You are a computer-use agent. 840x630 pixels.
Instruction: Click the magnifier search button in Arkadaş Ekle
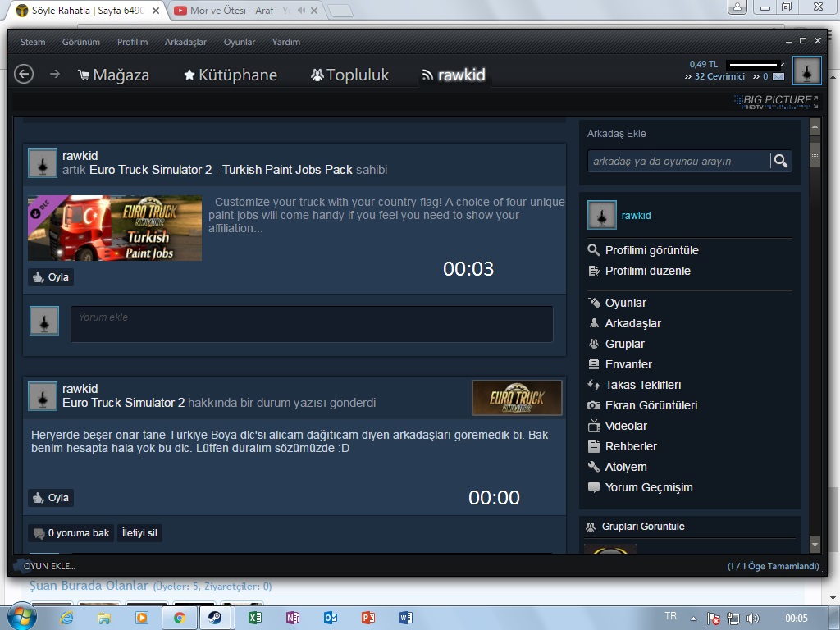[x=781, y=161]
